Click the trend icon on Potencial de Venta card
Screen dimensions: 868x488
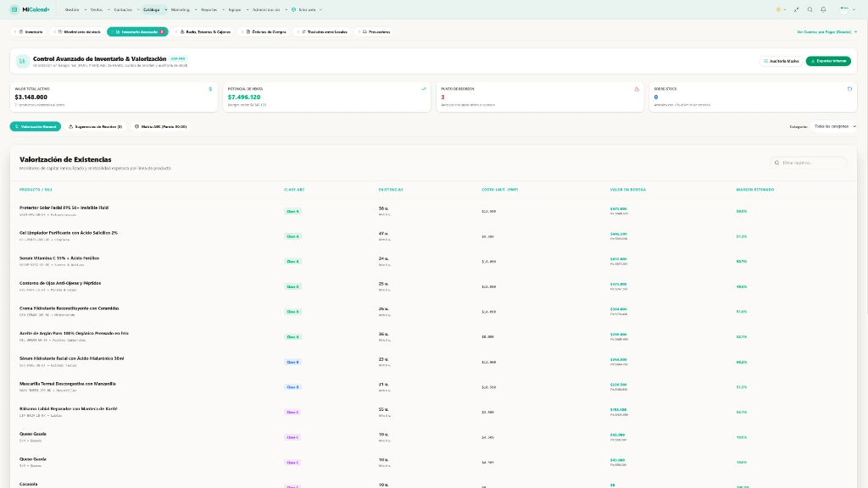point(424,89)
